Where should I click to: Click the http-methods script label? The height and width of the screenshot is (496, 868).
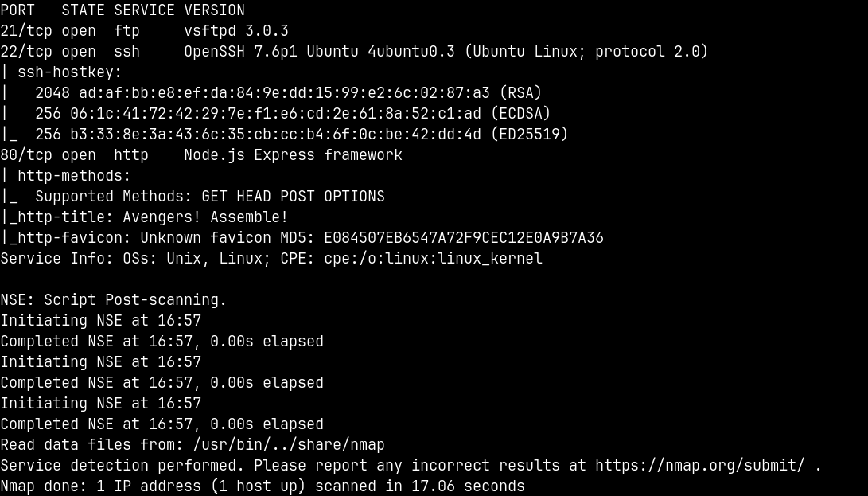pyautogui.click(x=74, y=176)
